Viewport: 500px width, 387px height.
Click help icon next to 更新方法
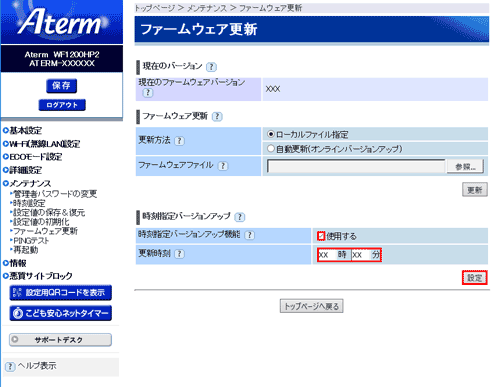pyautogui.click(x=179, y=141)
